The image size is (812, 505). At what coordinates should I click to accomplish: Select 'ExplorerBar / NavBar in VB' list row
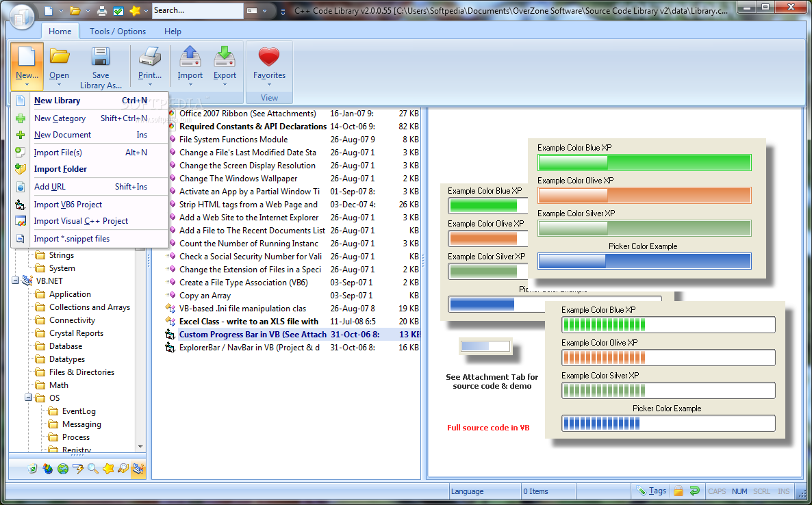292,347
